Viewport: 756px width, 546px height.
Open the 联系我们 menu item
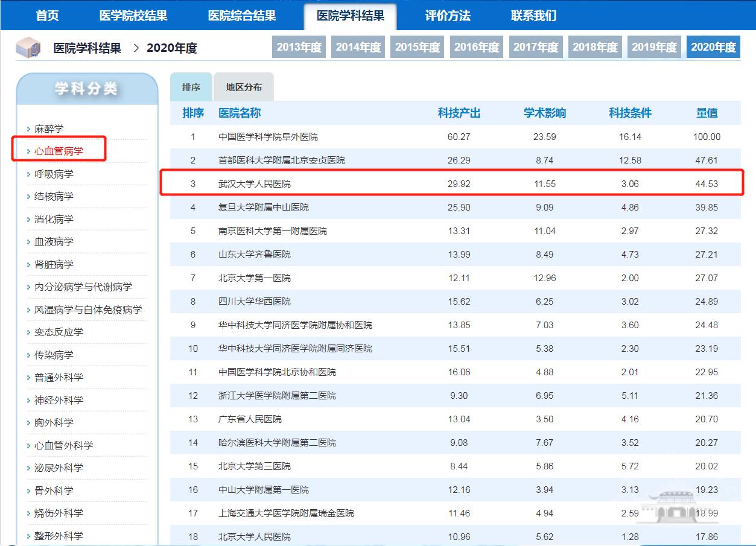pyautogui.click(x=533, y=16)
